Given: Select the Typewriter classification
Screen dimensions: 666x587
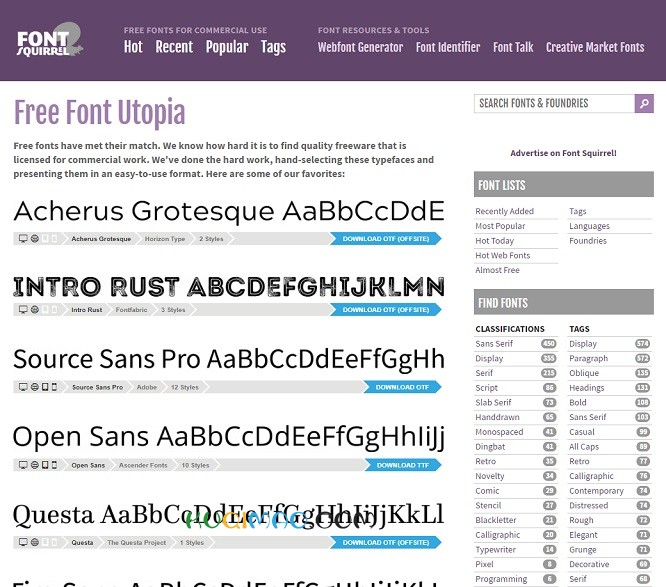Looking at the screenshot, I should 495,550.
